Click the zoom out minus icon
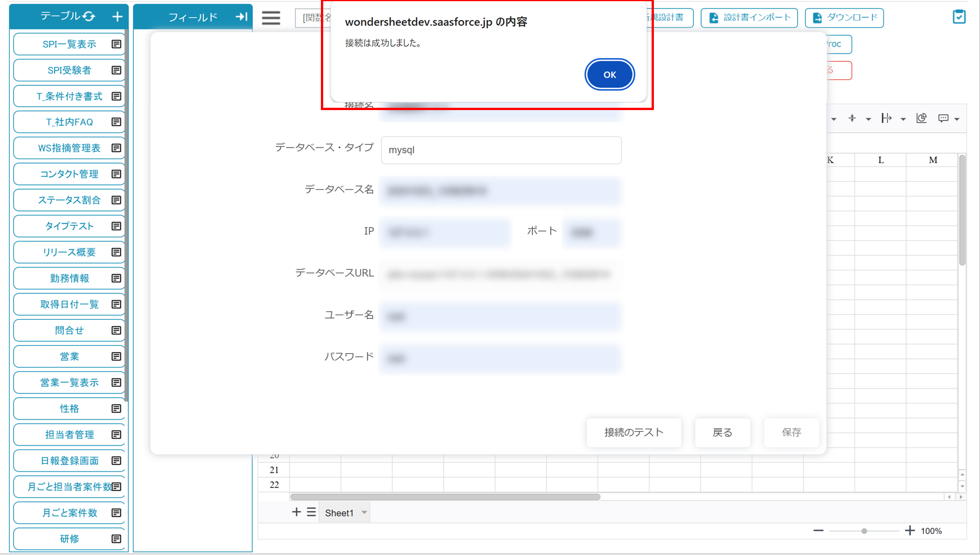The image size is (980, 555). click(818, 531)
